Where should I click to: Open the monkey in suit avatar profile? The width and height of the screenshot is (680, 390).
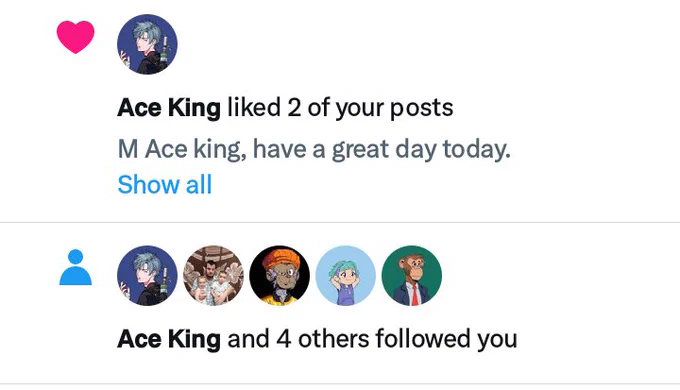(412, 276)
